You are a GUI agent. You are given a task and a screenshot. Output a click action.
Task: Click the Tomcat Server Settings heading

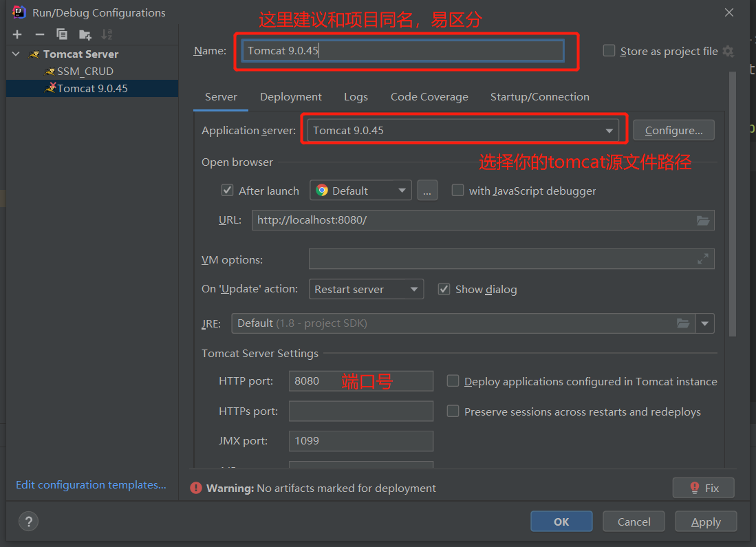260,354
